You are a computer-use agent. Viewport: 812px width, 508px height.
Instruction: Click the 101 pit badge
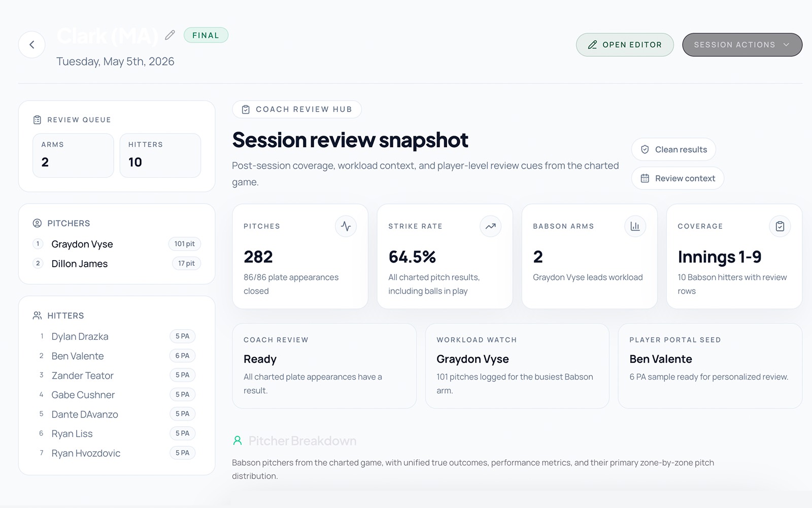(x=184, y=244)
